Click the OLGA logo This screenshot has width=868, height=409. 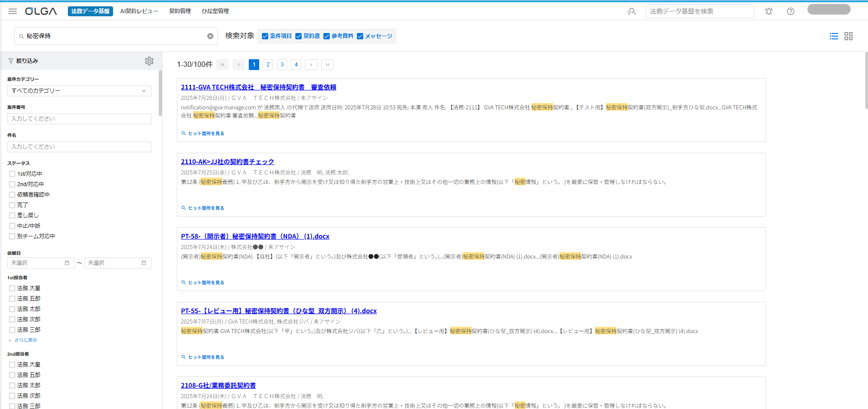pyautogui.click(x=41, y=11)
